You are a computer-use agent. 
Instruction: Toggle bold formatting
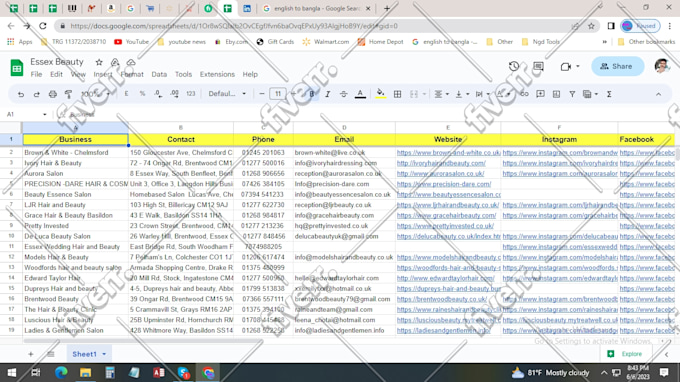[312, 94]
